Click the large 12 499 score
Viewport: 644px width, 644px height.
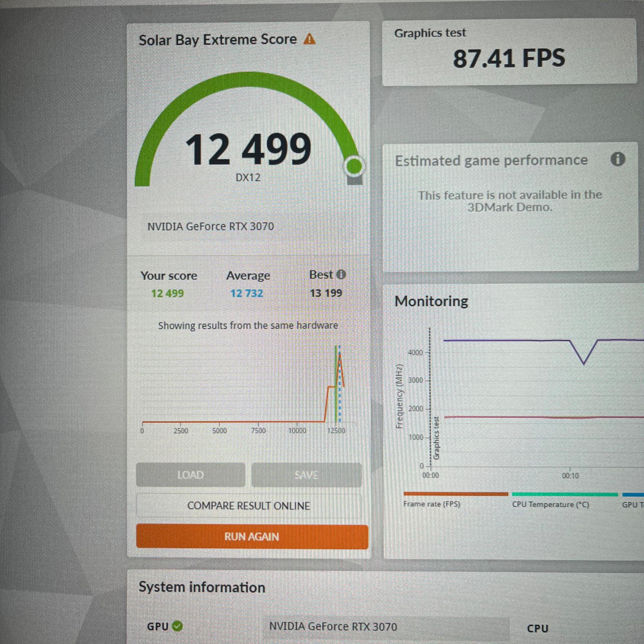coord(248,149)
